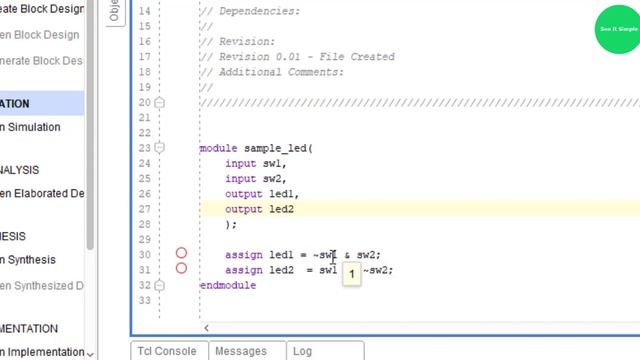Click the 'endmodule' keyword
Screen dimensions: 640x360
click(x=228, y=285)
